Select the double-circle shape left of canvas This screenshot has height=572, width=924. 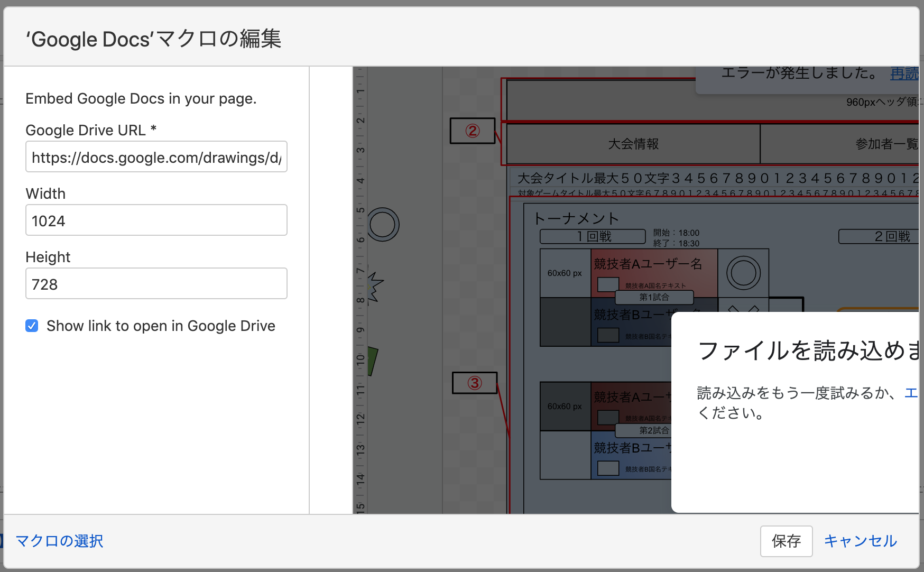[383, 225]
